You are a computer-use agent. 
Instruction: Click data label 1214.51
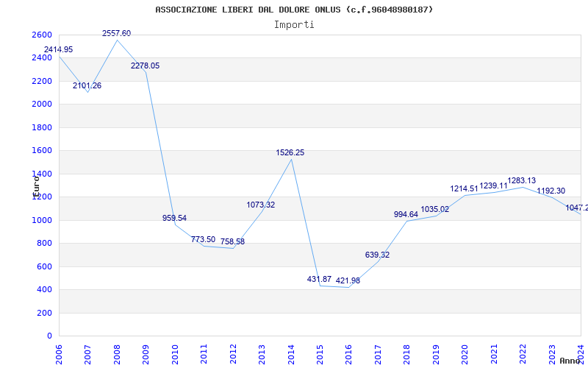tap(465, 189)
